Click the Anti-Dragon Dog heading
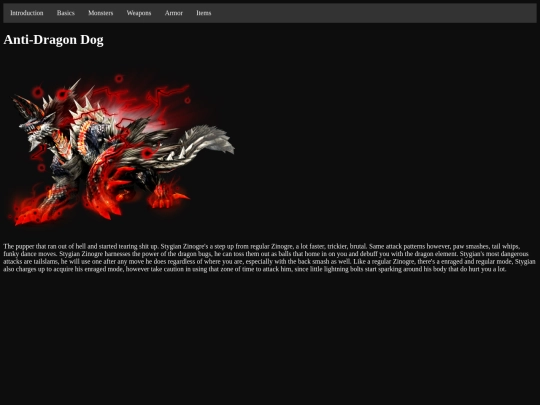Viewport: 540px width, 405px height. click(53, 40)
